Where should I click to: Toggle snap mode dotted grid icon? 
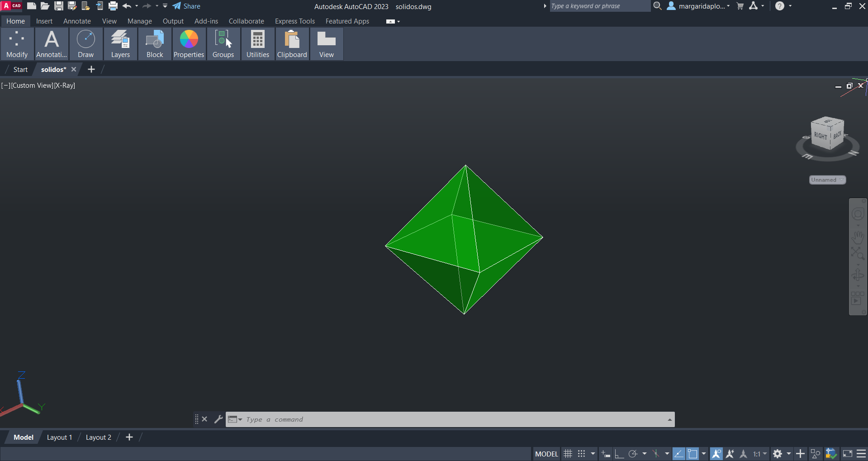point(582,454)
